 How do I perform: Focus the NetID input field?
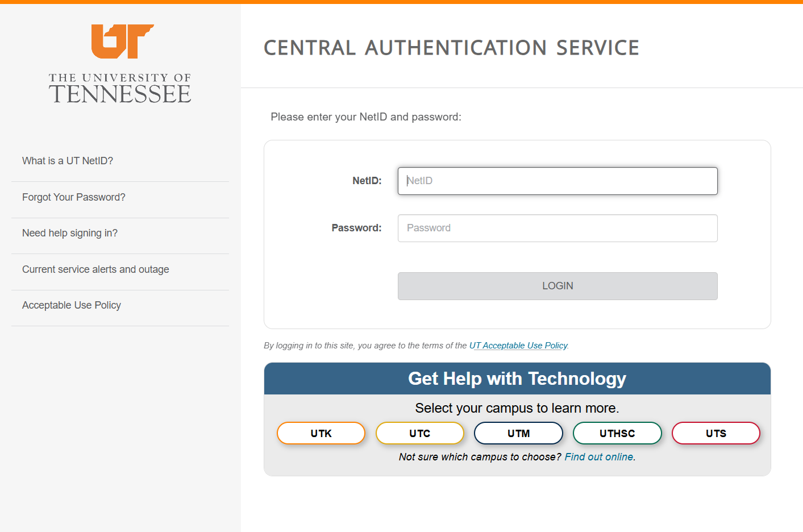coord(557,181)
